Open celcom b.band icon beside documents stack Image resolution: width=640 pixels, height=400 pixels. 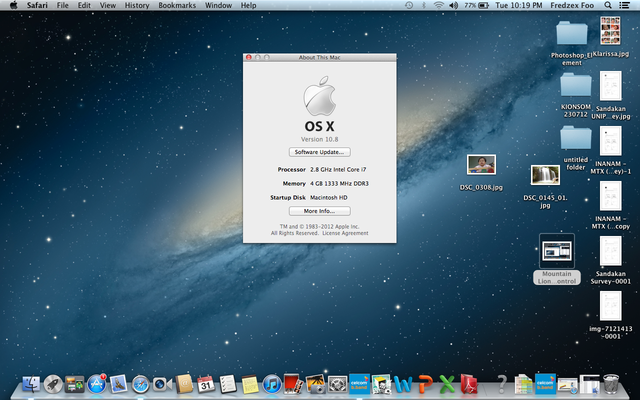point(545,384)
